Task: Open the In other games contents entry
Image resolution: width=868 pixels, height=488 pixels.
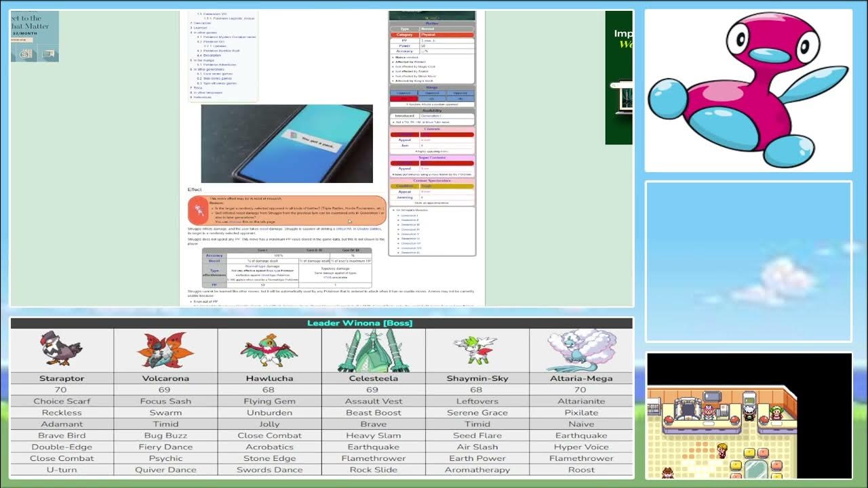Action: tap(205, 33)
